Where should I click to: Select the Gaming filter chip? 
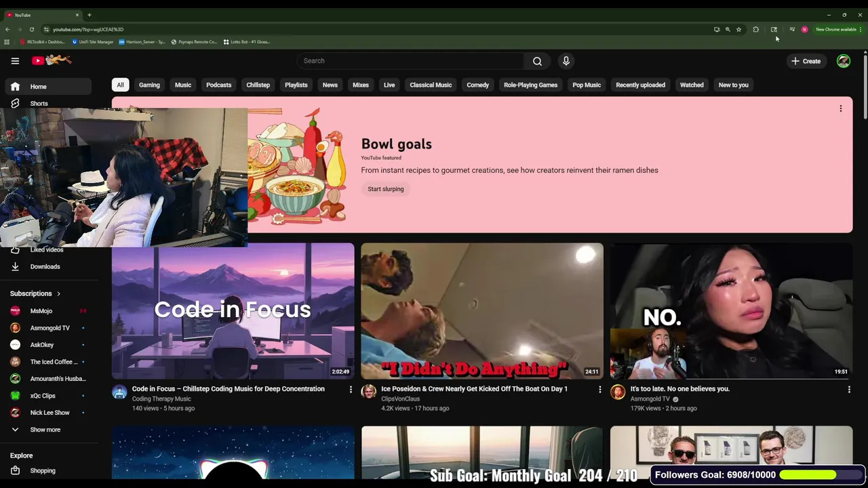click(x=149, y=85)
